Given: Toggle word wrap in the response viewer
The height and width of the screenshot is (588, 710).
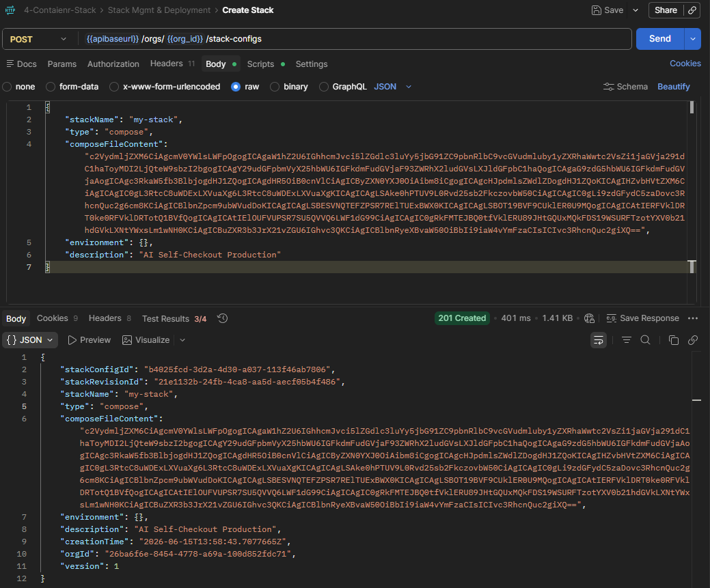Looking at the screenshot, I should point(599,340).
